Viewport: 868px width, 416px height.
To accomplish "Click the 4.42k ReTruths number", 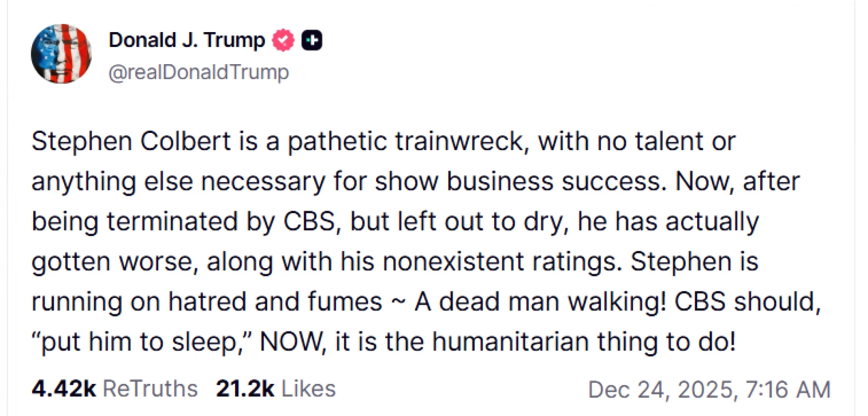I will [x=64, y=388].
